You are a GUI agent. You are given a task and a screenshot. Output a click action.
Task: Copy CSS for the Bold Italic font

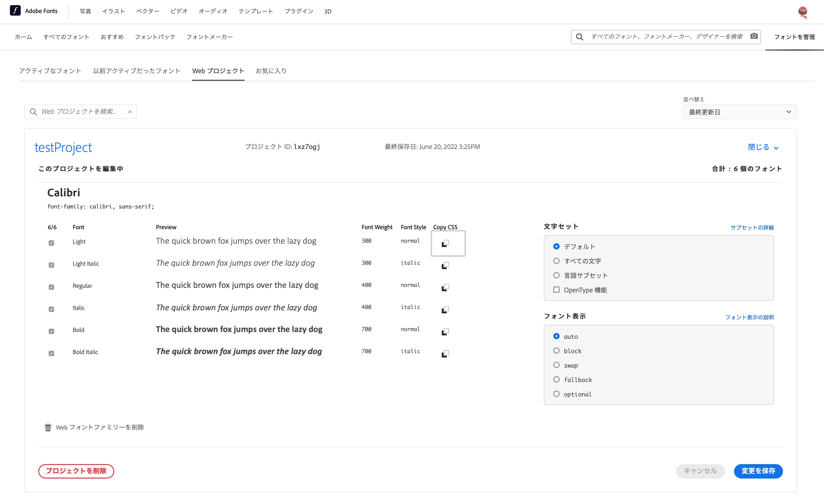(x=445, y=354)
